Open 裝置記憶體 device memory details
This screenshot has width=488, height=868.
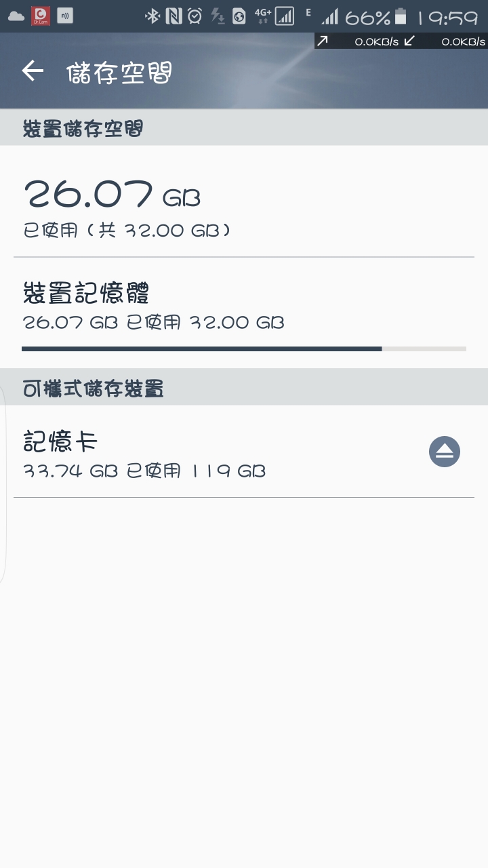click(153, 307)
